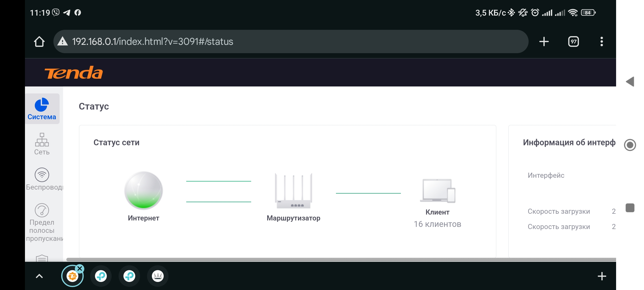
Task: Open the browser three-dot menu
Action: (602, 42)
